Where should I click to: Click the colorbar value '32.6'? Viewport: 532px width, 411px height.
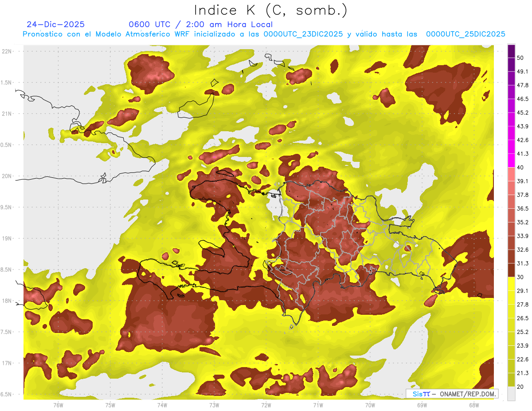point(523,250)
